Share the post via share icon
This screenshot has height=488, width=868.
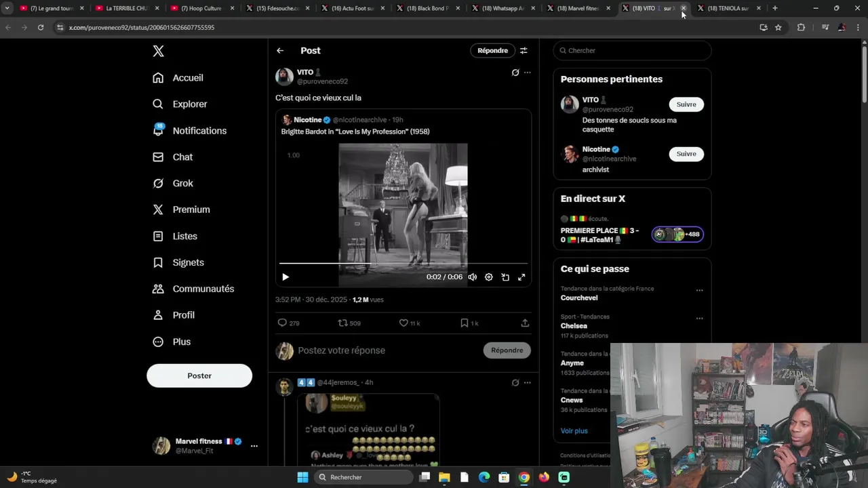pos(525,323)
